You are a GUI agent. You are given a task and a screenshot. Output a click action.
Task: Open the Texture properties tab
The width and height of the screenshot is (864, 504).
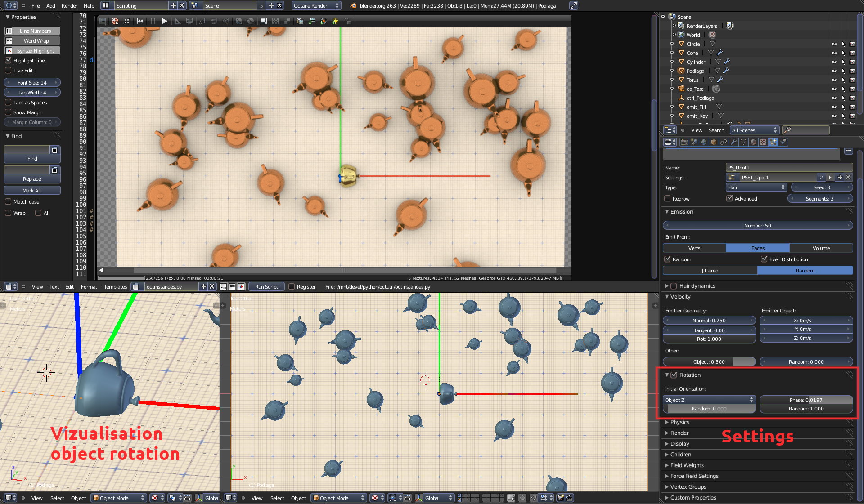pos(763,142)
